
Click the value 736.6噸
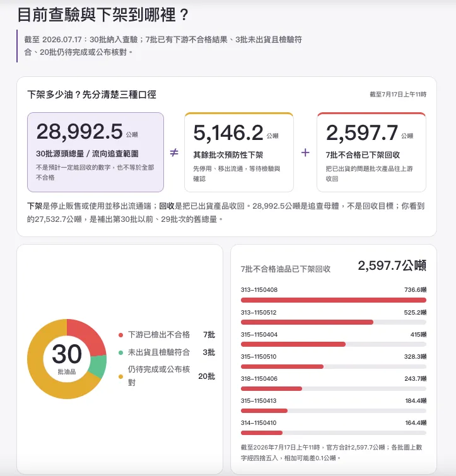[x=415, y=289]
